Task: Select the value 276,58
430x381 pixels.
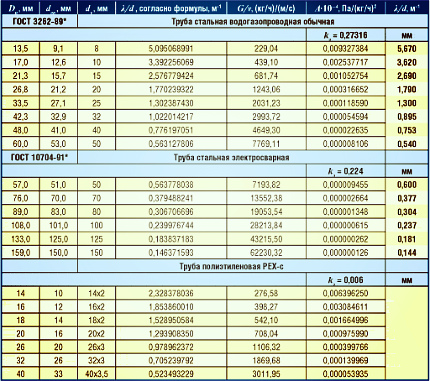Action: pos(266,293)
